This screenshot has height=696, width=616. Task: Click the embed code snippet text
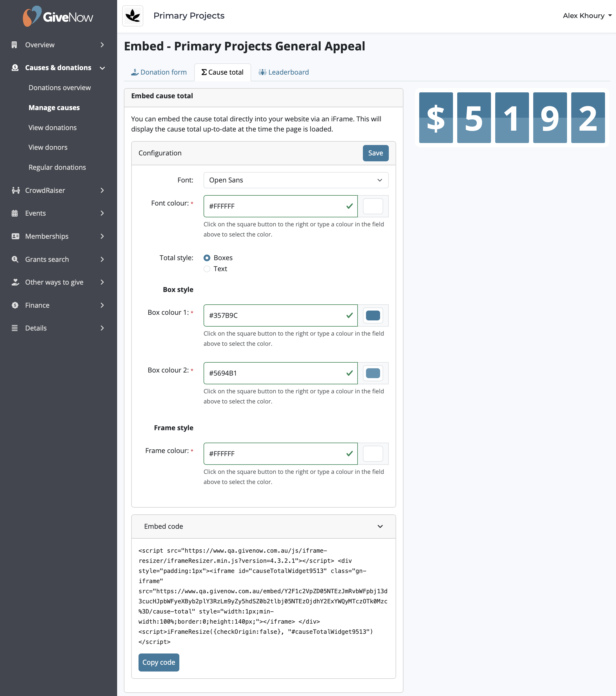pyautogui.click(x=263, y=596)
